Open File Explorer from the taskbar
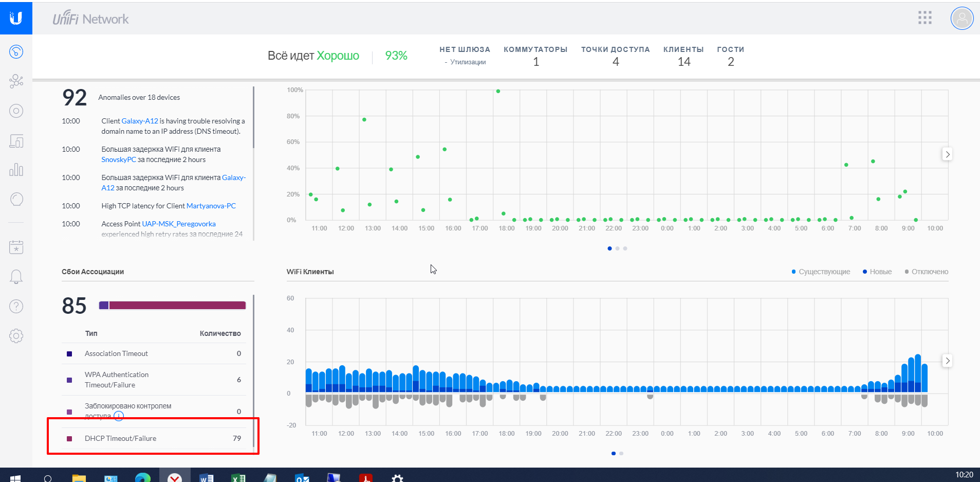 point(79,478)
